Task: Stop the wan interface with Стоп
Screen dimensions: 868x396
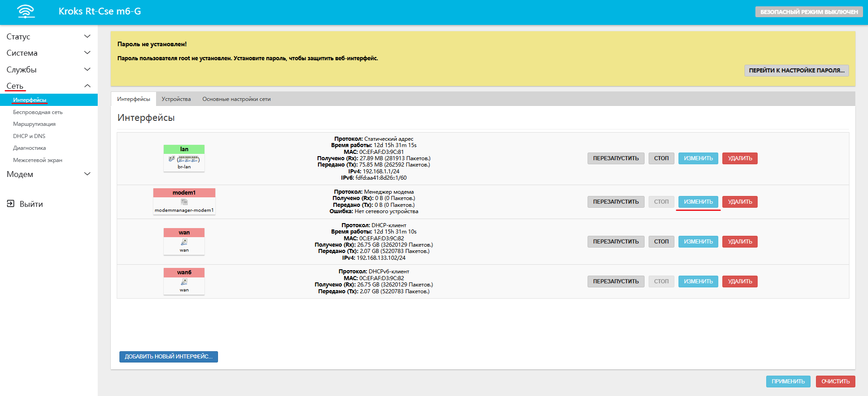Action: pyautogui.click(x=661, y=242)
